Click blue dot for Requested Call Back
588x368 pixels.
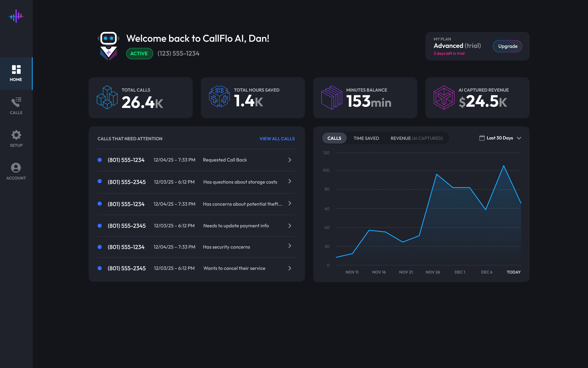[x=100, y=160]
